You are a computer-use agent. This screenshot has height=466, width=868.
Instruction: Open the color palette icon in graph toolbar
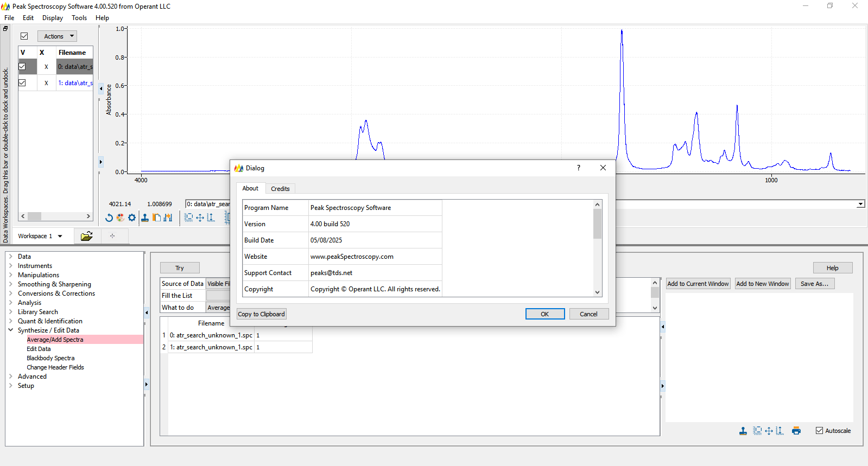tap(121, 218)
